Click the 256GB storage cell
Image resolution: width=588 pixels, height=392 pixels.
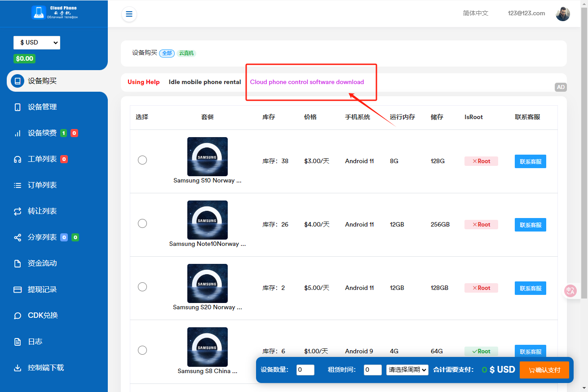[440, 224]
